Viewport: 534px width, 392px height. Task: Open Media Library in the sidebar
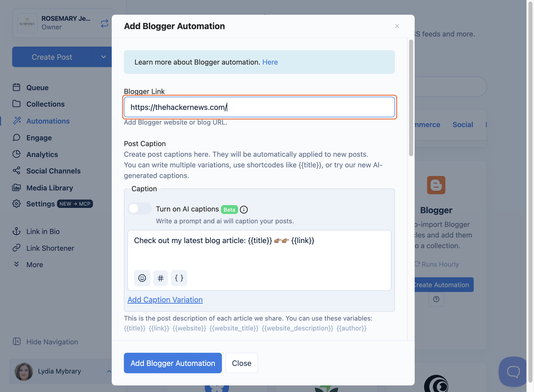(50, 188)
